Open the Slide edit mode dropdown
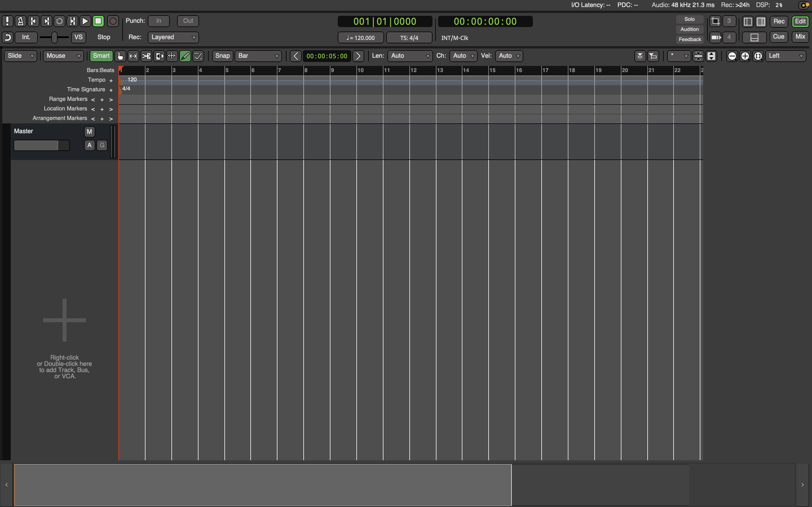 [21, 56]
